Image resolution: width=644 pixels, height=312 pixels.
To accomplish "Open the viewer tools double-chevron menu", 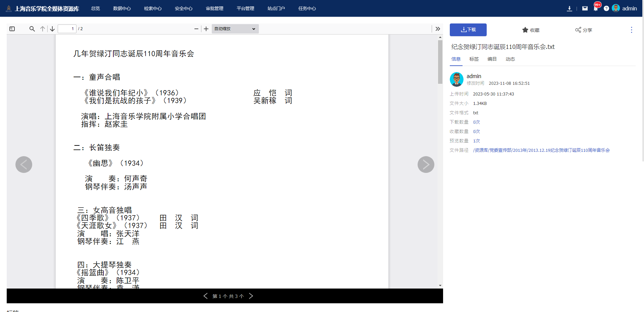I will (x=438, y=29).
